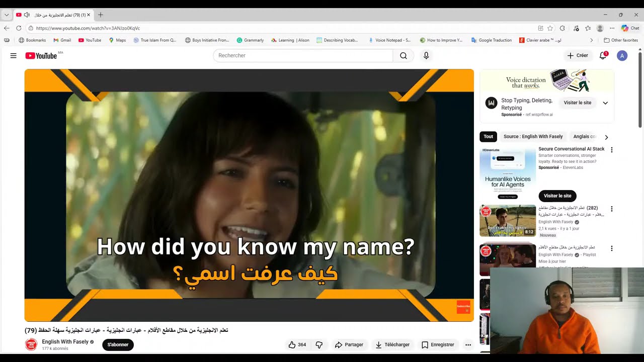The image size is (644, 362).
Task: Open the Créer menu
Action: (578, 55)
